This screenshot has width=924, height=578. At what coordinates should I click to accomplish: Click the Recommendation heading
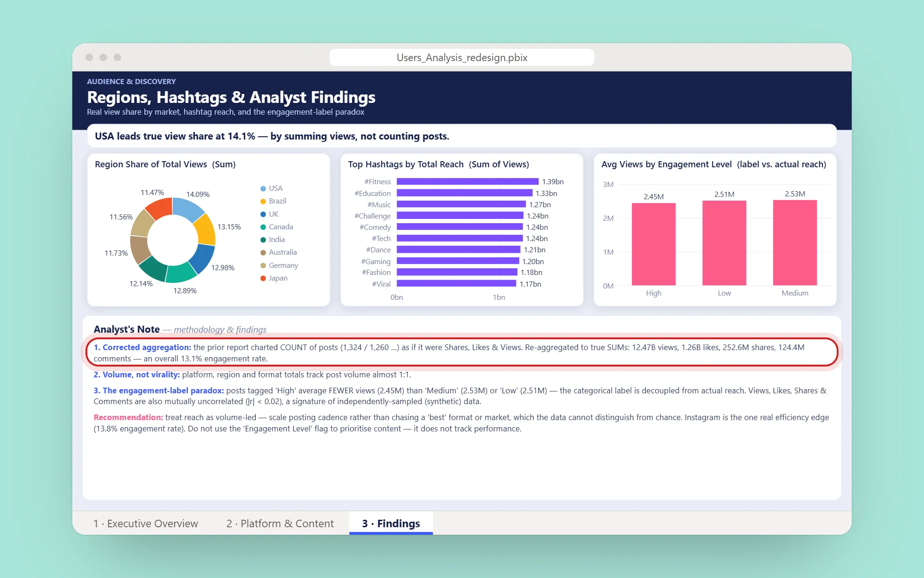coord(128,417)
